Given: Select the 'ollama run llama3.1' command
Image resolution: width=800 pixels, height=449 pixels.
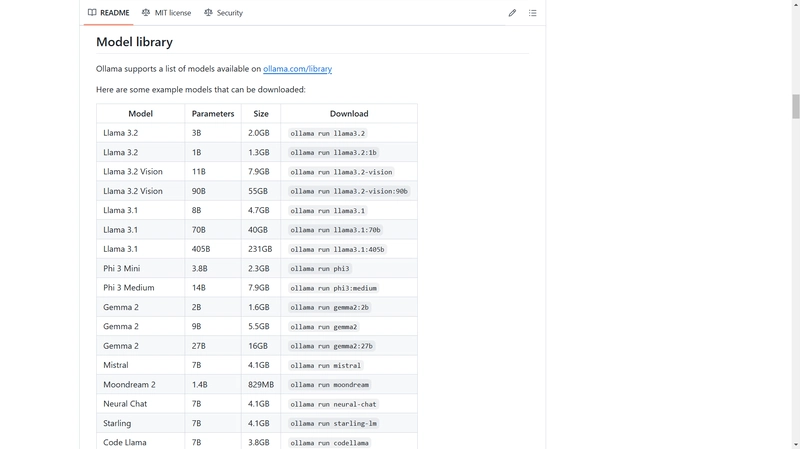Looking at the screenshot, I should (328, 211).
